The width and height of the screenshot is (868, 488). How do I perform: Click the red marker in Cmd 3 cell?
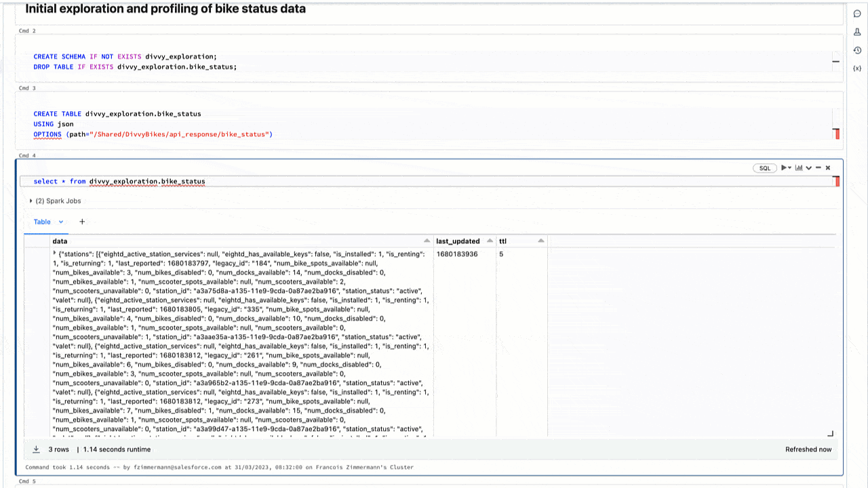pyautogui.click(x=837, y=134)
